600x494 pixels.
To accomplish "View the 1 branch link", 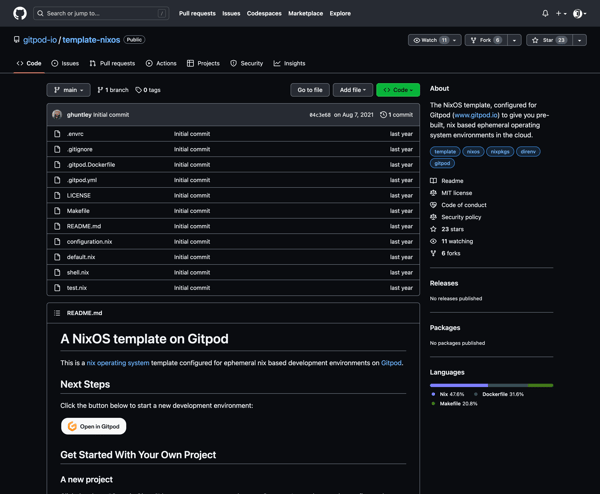I will [x=113, y=90].
